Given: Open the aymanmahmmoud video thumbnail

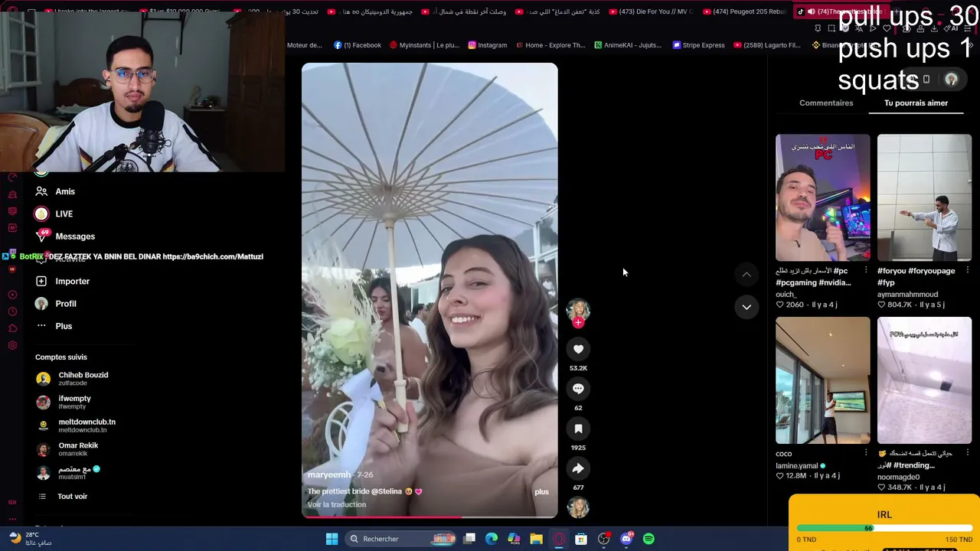Looking at the screenshot, I should pos(924,197).
